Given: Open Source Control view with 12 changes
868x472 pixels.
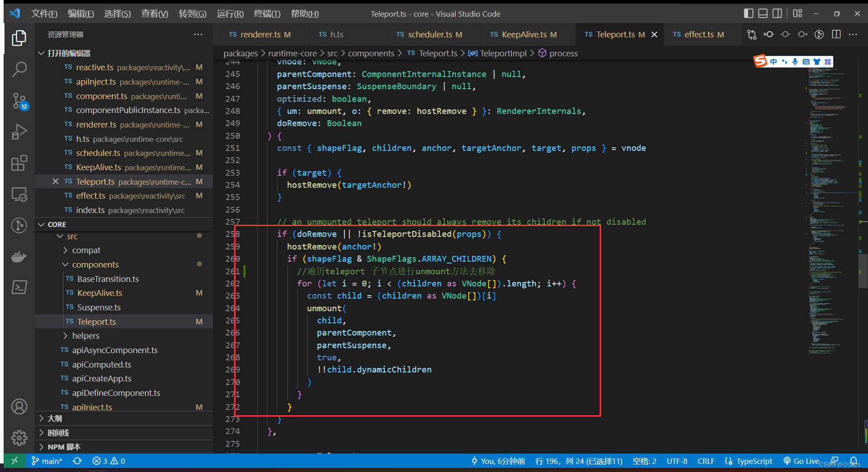Looking at the screenshot, I should pyautogui.click(x=19, y=101).
